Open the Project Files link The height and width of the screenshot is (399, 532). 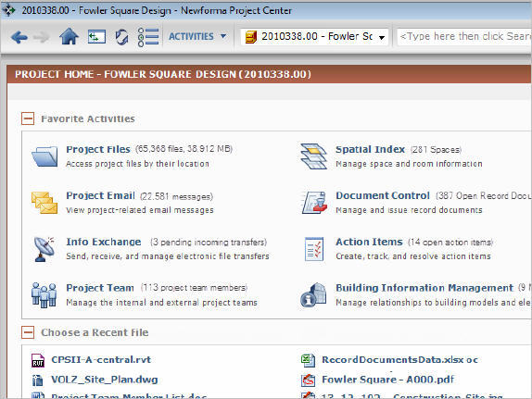point(98,149)
